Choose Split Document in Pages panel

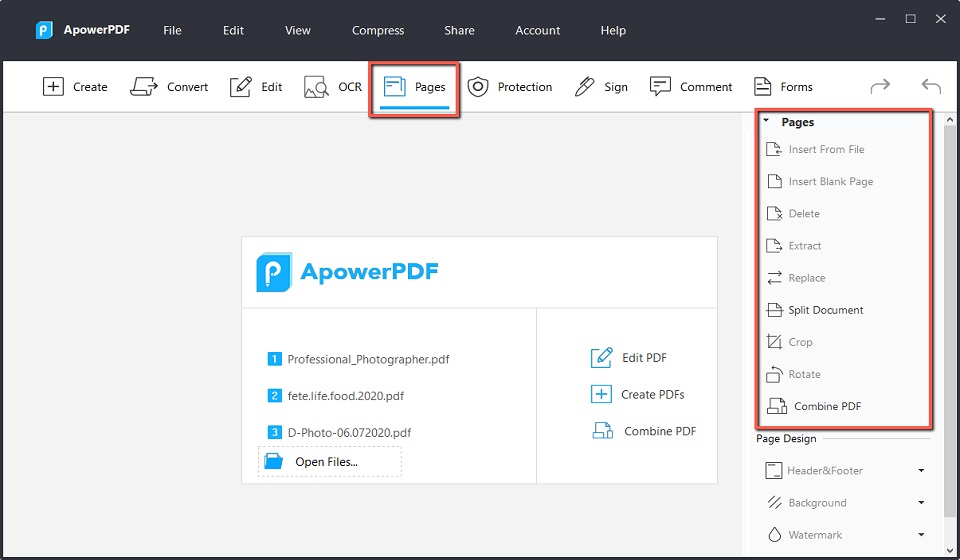pos(825,310)
